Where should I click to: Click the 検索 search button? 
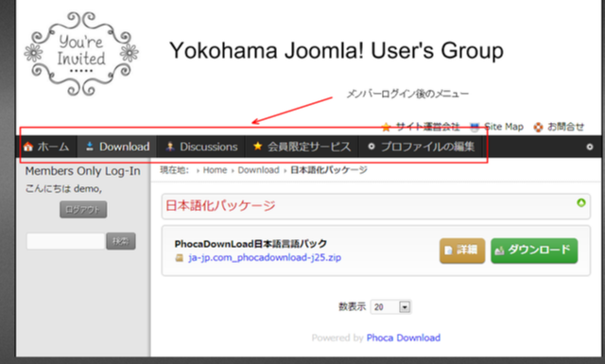[x=121, y=241]
